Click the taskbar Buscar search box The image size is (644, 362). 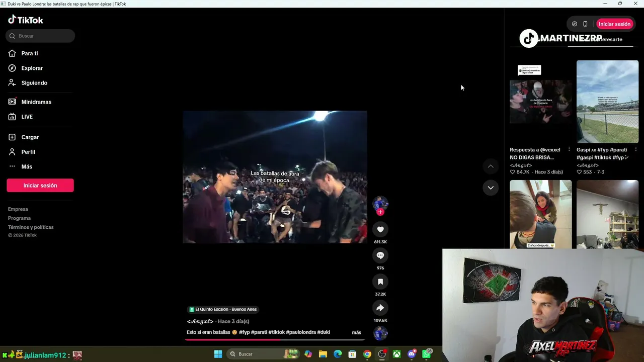tap(263, 354)
